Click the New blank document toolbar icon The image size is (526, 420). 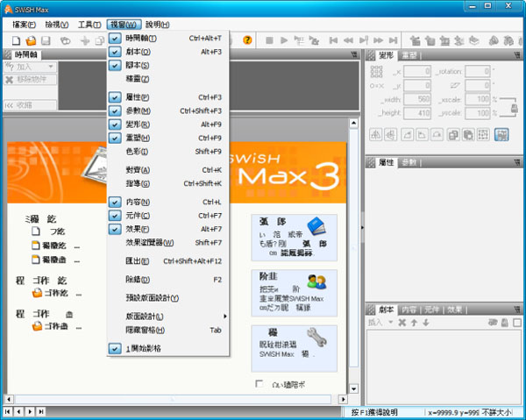pos(16,40)
